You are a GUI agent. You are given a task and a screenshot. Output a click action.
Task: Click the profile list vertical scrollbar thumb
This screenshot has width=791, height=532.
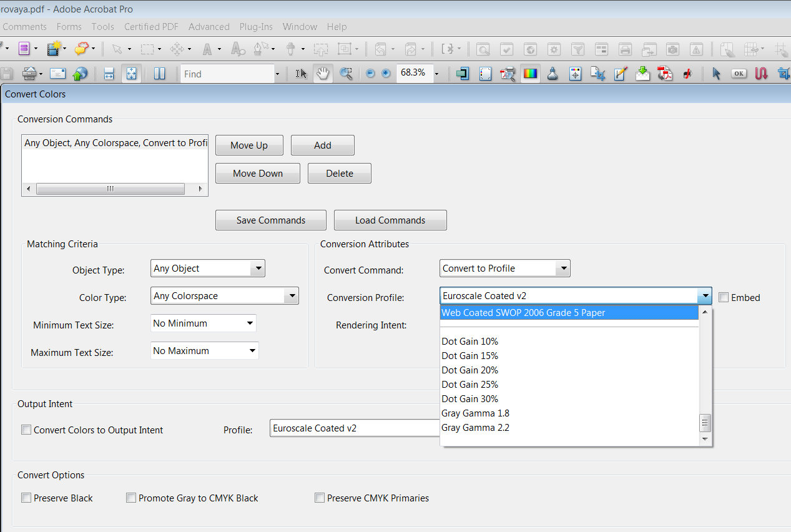pos(705,423)
